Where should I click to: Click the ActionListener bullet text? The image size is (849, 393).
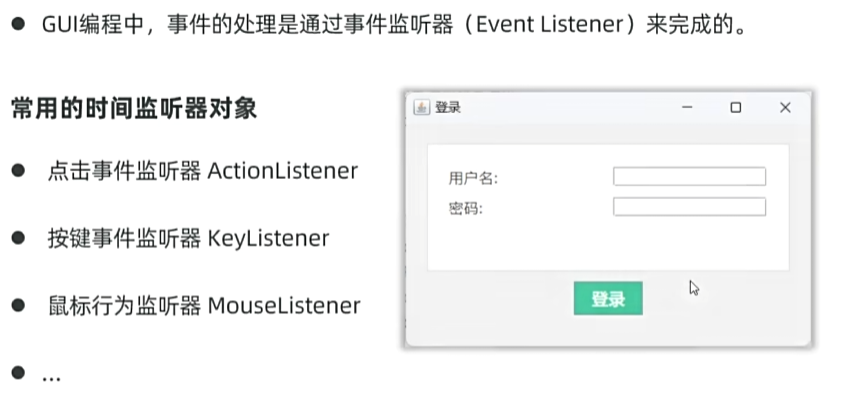click(203, 171)
